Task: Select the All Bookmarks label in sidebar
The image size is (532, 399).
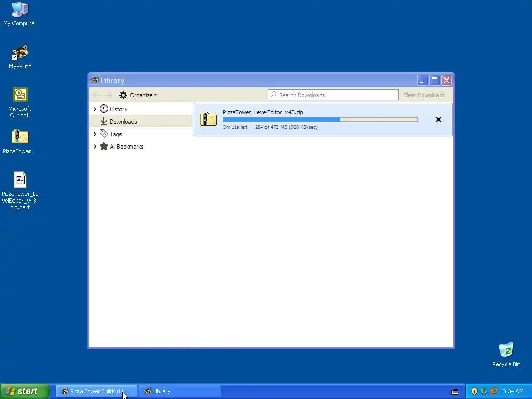Action: tap(127, 147)
